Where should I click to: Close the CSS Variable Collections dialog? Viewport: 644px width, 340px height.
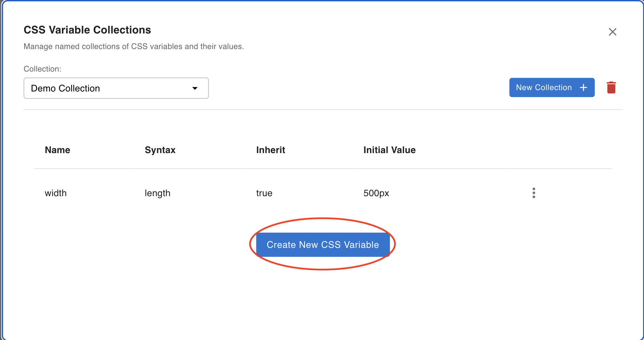click(x=612, y=32)
